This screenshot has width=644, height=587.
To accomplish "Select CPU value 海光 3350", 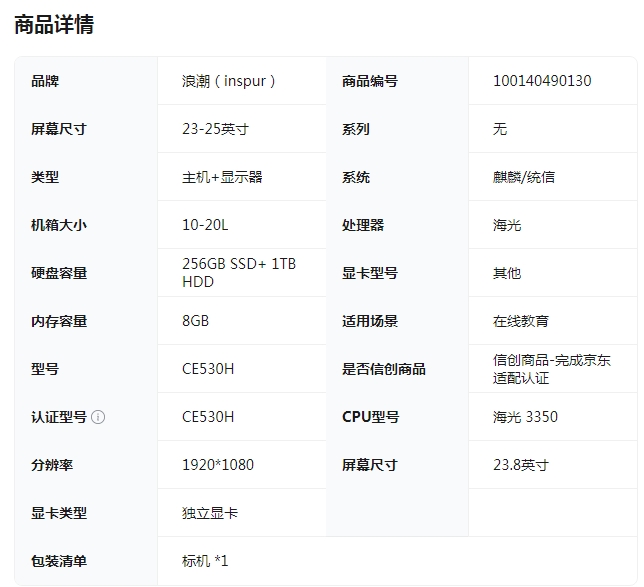I will (525, 417).
